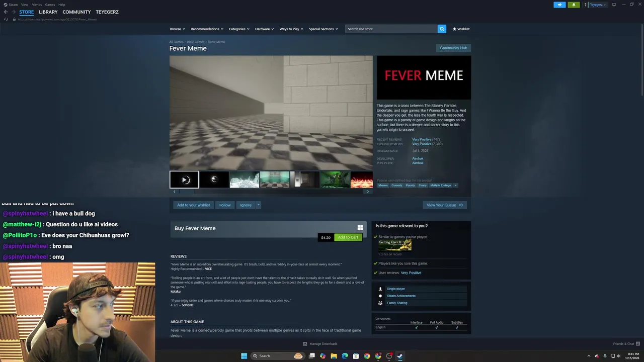
Task: Click the media strip horizontal scrollbar
Action: point(187,192)
